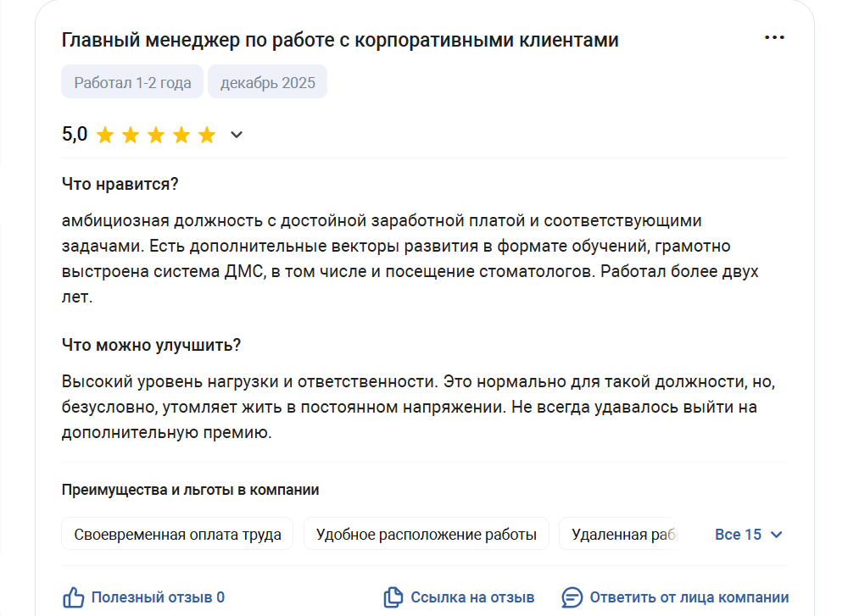859x616 pixels.
Task: Expand the Все 15 benefits list
Action: 749,535
